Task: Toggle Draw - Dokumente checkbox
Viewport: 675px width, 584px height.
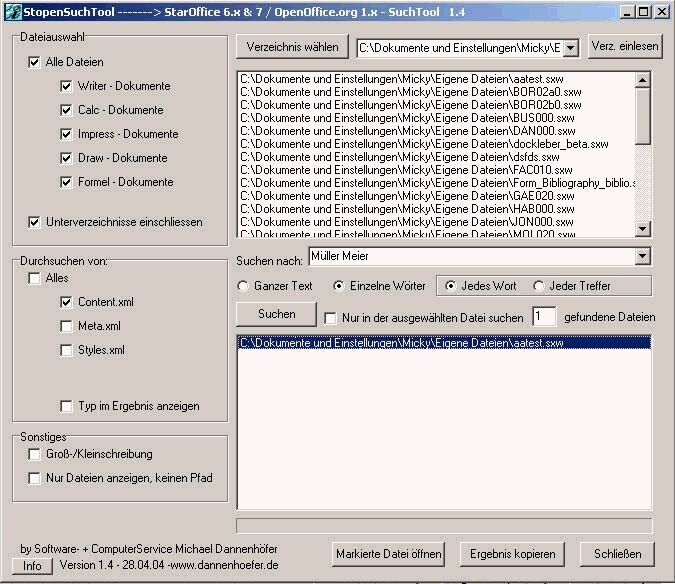Action: (66, 158)
